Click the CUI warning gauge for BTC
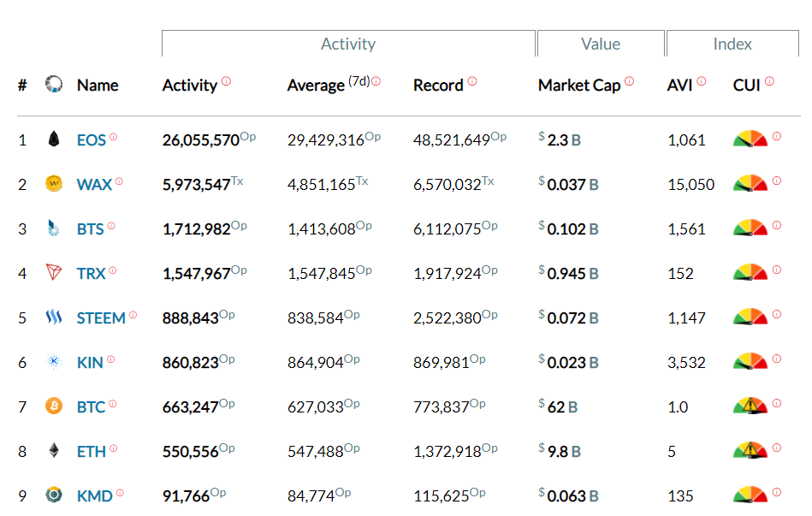812x516 pixels. pos(750,406)
